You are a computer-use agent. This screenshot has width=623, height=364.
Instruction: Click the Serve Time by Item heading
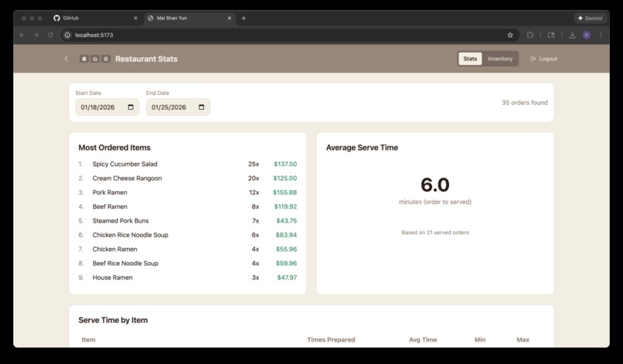pyautogui.click(x=113, y=320)
